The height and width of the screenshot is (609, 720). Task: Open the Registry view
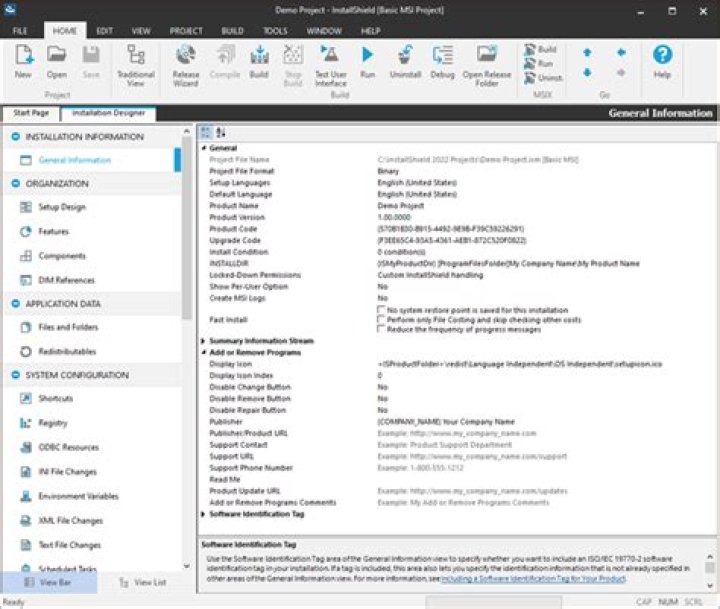53,423
